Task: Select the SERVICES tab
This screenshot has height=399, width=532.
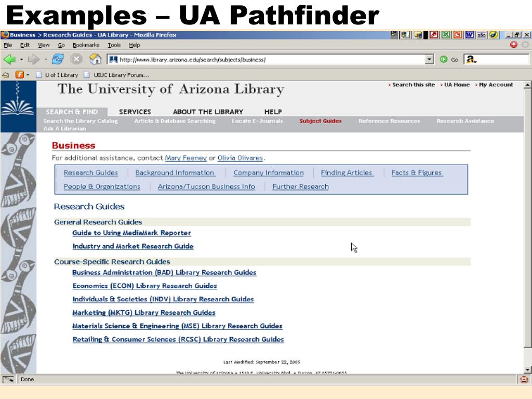Action: click(x=135, y=112)
